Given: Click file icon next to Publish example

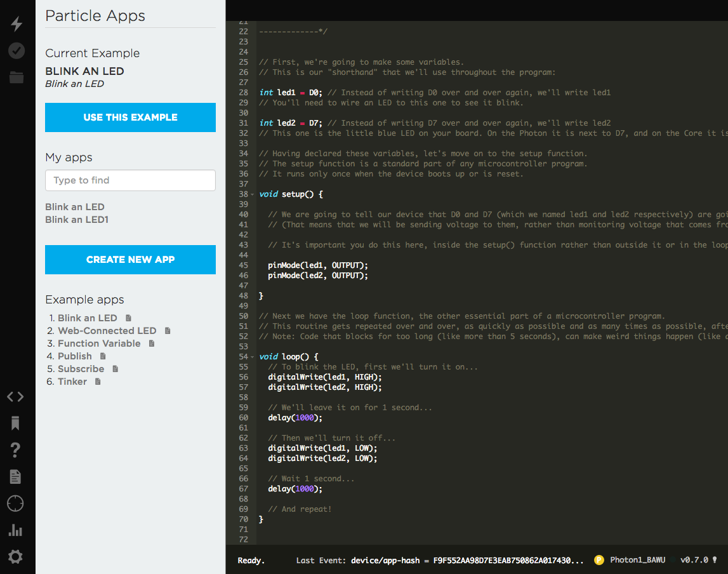Looking at the screenshot, I should point(103,356).
